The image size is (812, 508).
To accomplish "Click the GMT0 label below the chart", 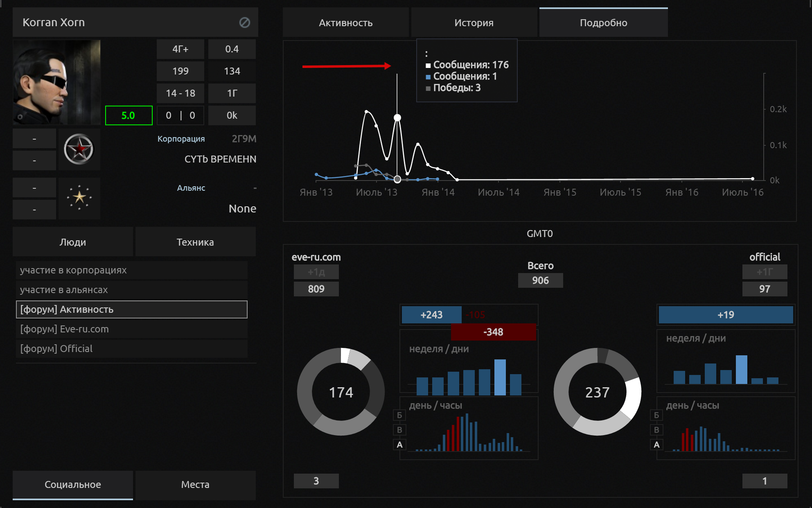I will [x=539, y=234].
